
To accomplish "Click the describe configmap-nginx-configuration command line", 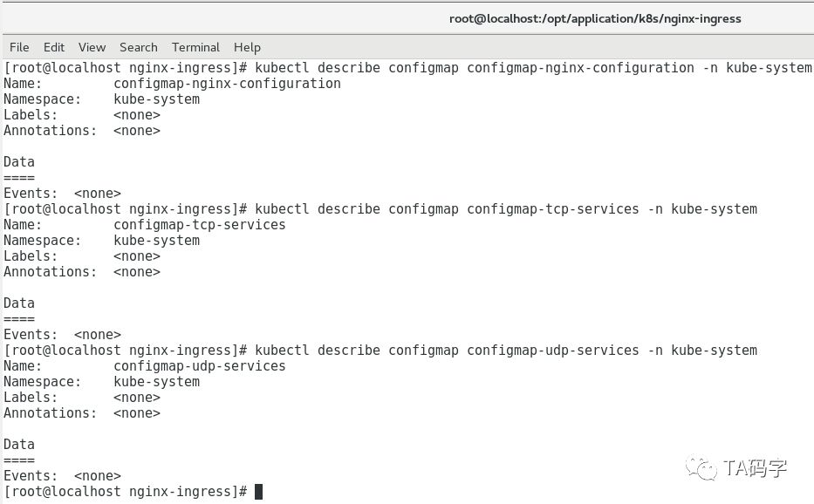I will pos(533,68).
